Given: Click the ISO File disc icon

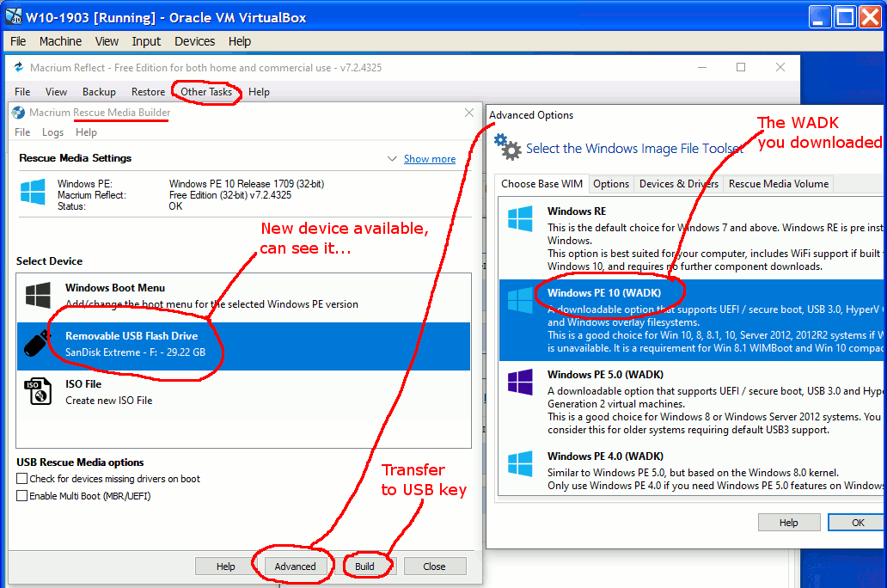Looking at the screenshot, I should (x=38, y=391).
